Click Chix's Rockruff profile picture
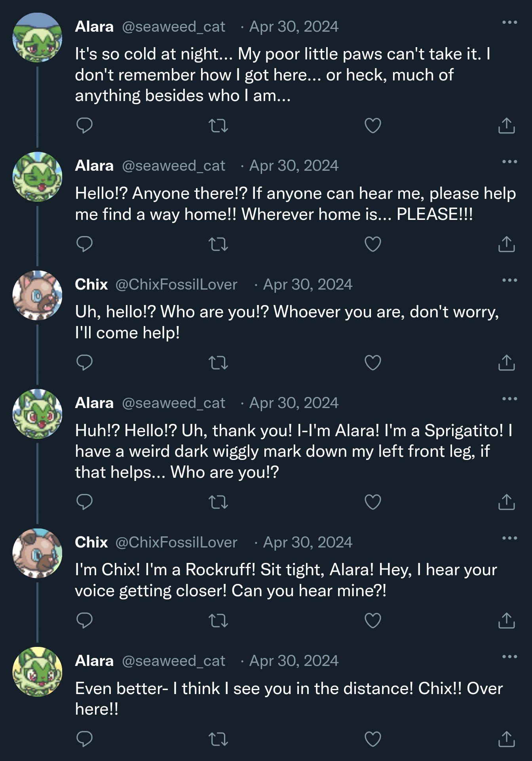This screenshot has width=532, height=761. point(38,295)
